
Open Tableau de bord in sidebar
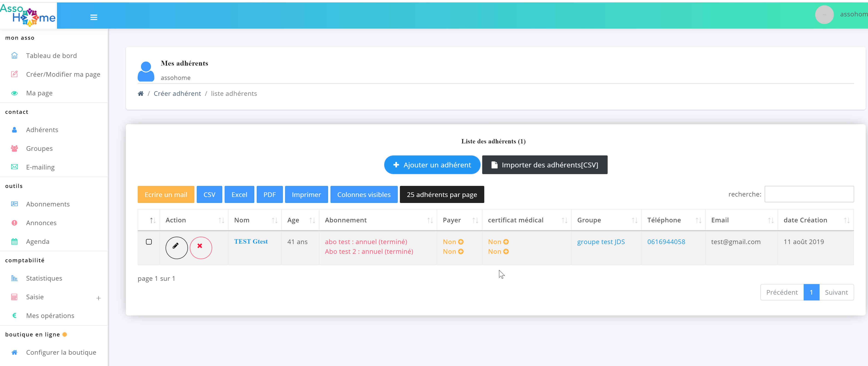51,56
